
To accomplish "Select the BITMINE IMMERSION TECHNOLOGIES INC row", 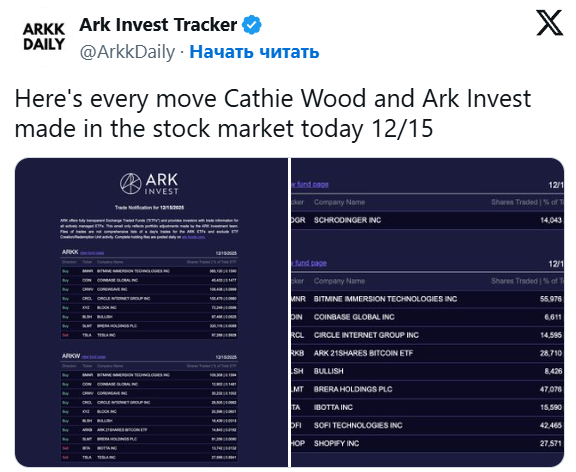I will click(427, 299).
